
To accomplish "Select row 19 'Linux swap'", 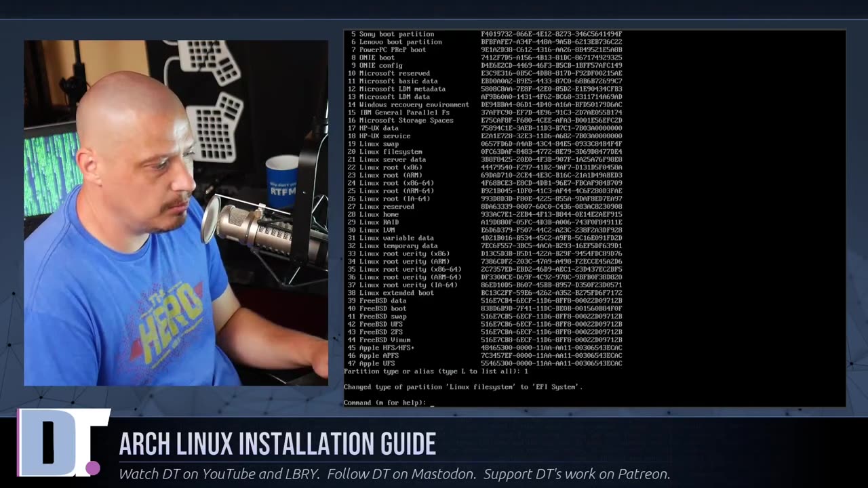I will [485, 144].
